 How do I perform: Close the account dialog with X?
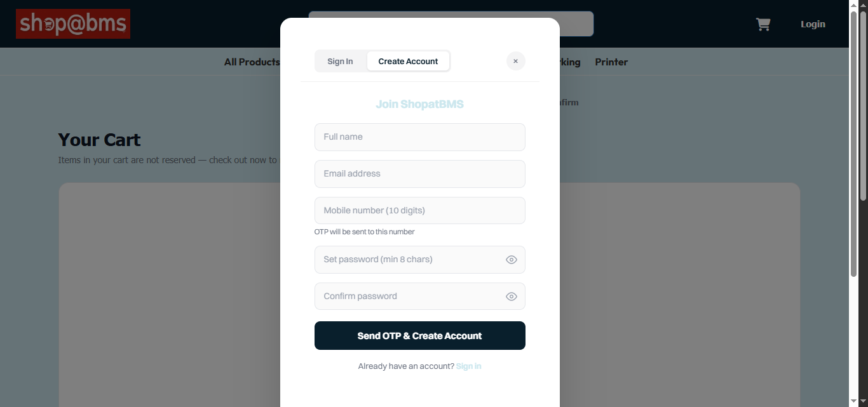click(x=515, y=61)
